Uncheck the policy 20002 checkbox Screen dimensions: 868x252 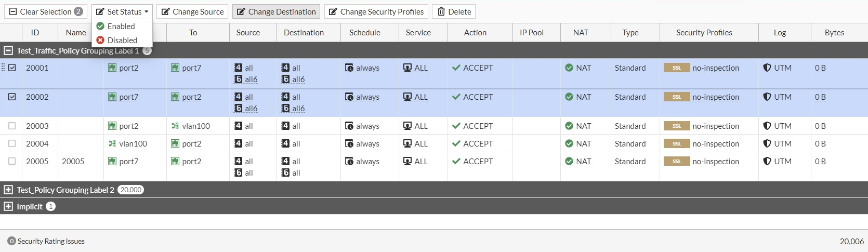12,97
